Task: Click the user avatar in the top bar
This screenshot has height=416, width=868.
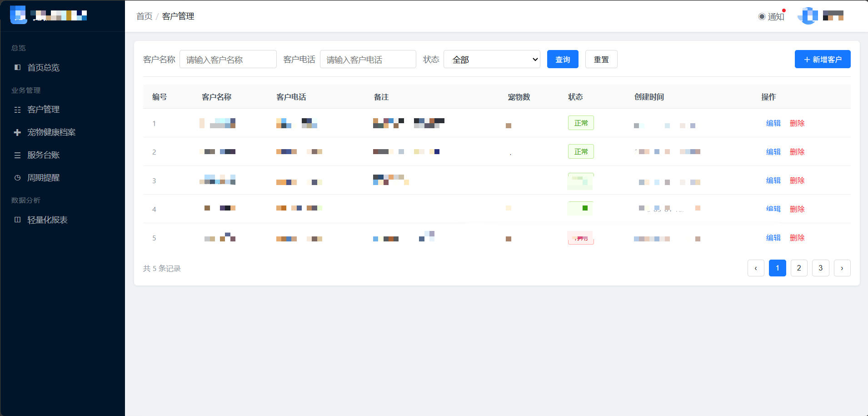Action: pyautogui.click(x=808, y=16)
